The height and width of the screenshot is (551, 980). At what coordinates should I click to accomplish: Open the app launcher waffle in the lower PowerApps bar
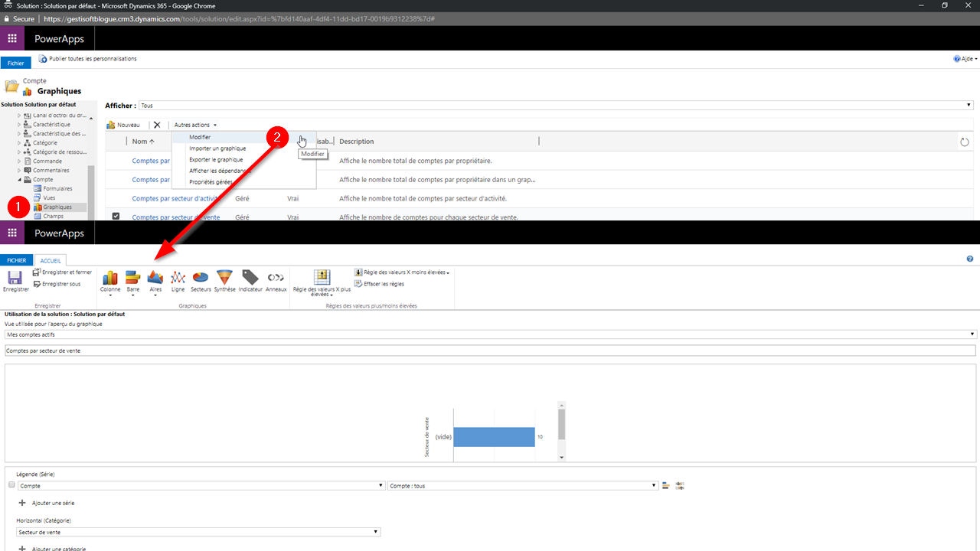coord(12,233)
